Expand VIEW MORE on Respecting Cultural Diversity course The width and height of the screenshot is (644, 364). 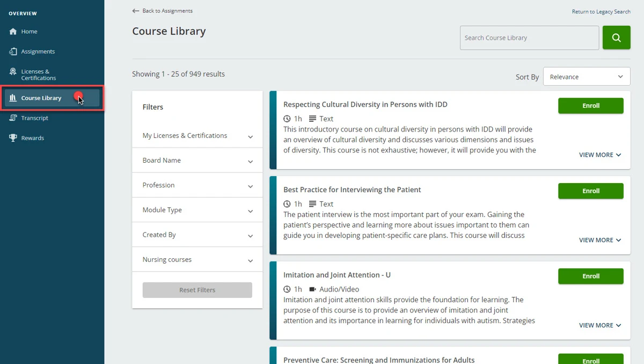pyautogui.click(x=600, y=155)
